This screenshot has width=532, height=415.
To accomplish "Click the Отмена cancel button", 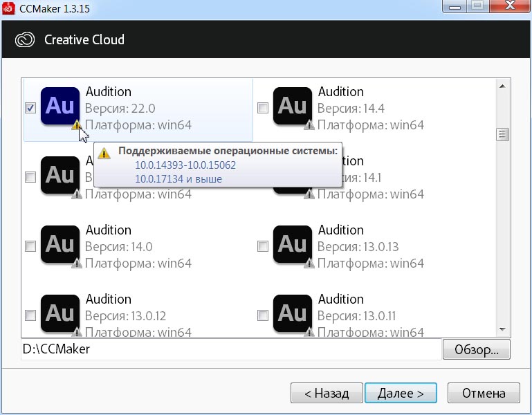I will [x=484, y=393].
